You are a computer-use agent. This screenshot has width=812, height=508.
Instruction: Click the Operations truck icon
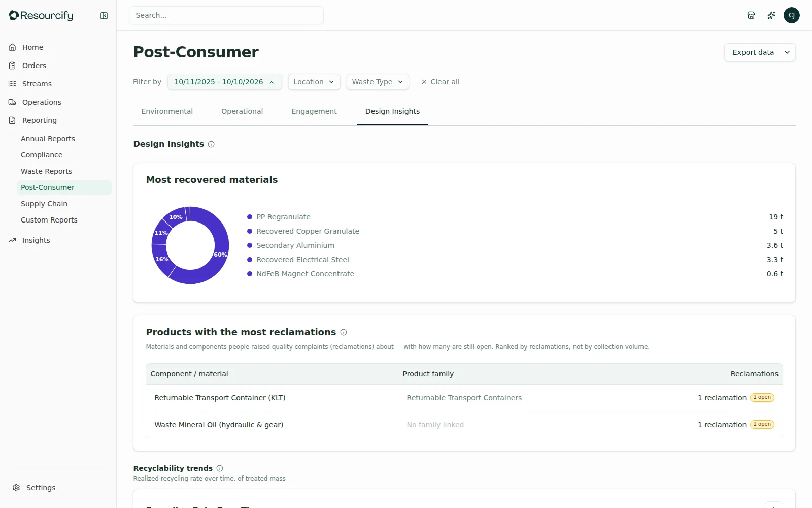[x=12, y=102]
